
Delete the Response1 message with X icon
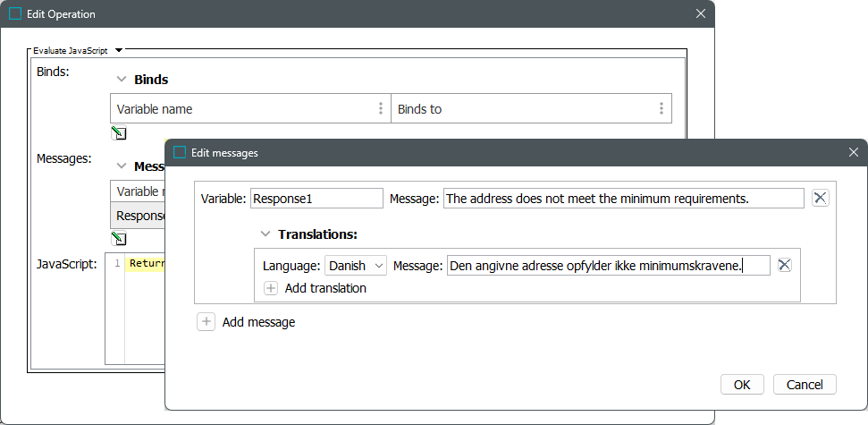pyautogui.click(x=820, y=199)
